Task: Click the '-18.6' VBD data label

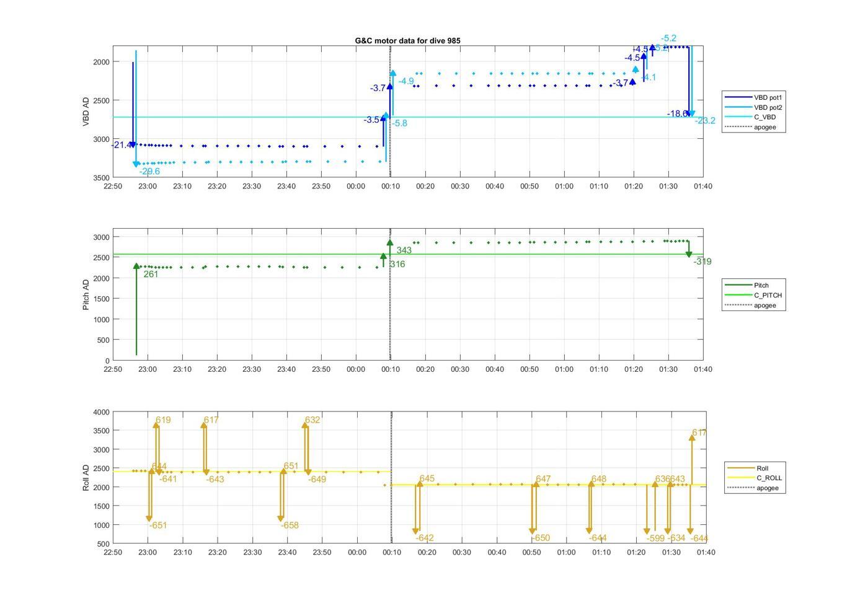Action: point(677,113)
